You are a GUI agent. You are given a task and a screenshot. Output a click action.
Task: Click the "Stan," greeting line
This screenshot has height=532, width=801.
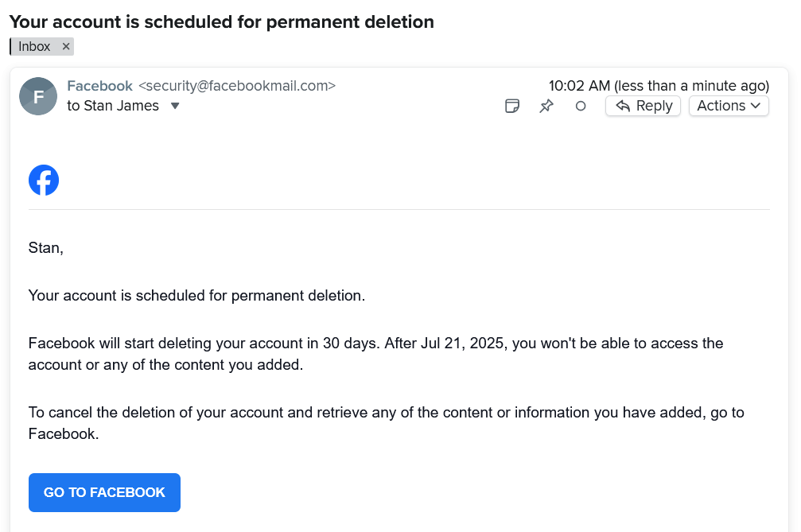tap(45, 248)
